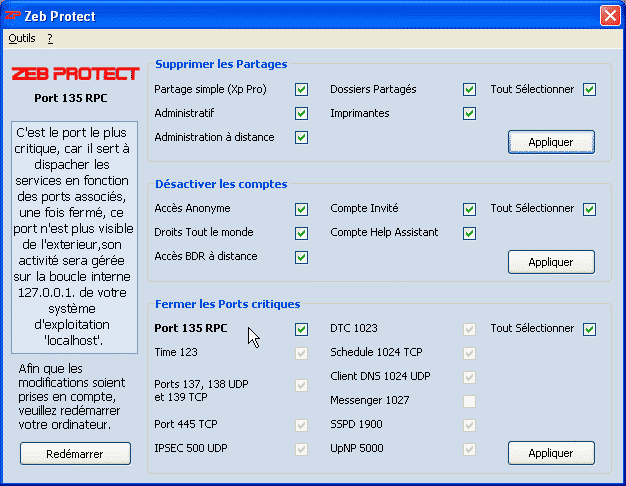626x486 pixels.
Task: Toggle the Time 123 checkbox
Action: [x=301, y=353]
